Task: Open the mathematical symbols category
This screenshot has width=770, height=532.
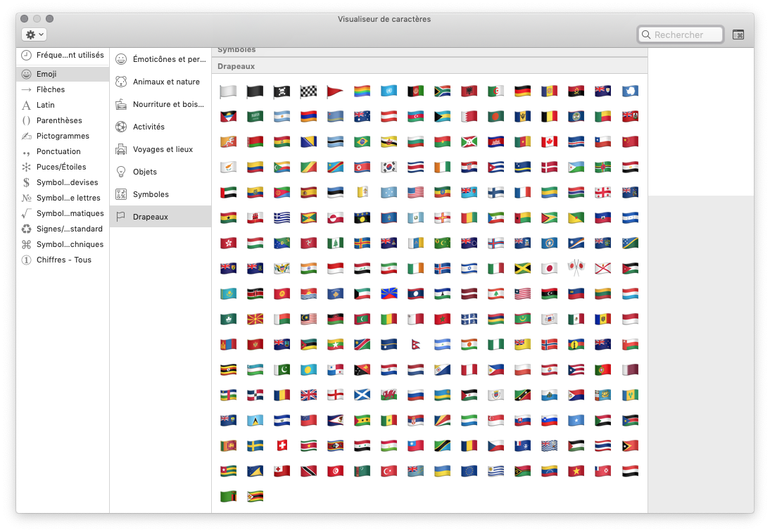Action: click(x=63, y=213)
